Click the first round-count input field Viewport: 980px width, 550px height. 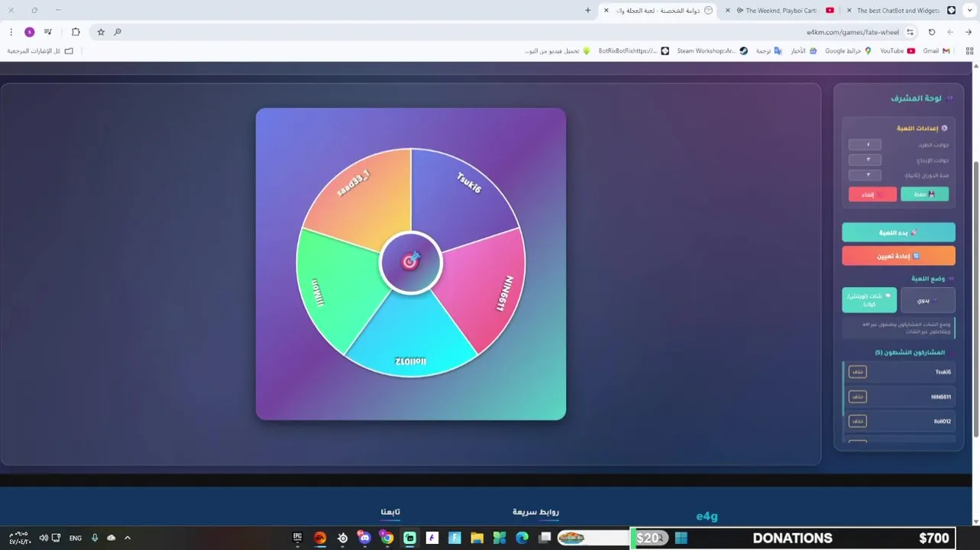[865, 144]
